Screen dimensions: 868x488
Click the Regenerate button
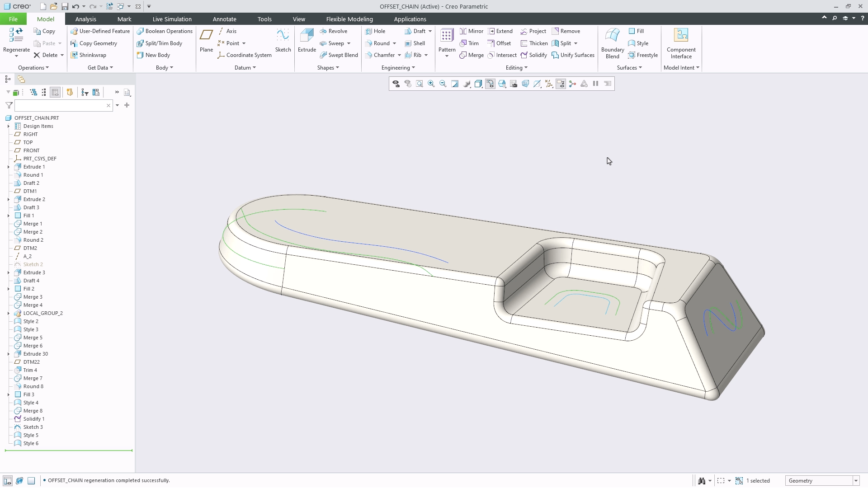pyautogui.click(x=16, y=43)
